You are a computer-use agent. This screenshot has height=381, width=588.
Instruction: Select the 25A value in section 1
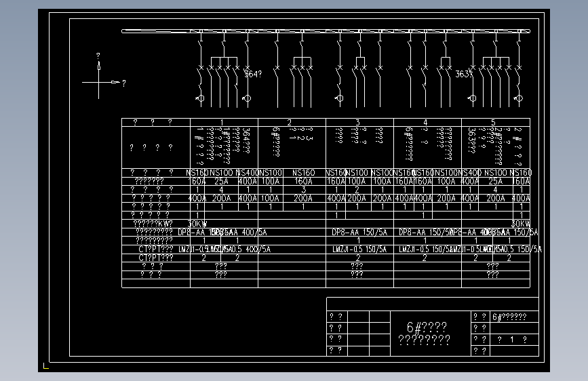pyautogui.click(x=221, y=181)
